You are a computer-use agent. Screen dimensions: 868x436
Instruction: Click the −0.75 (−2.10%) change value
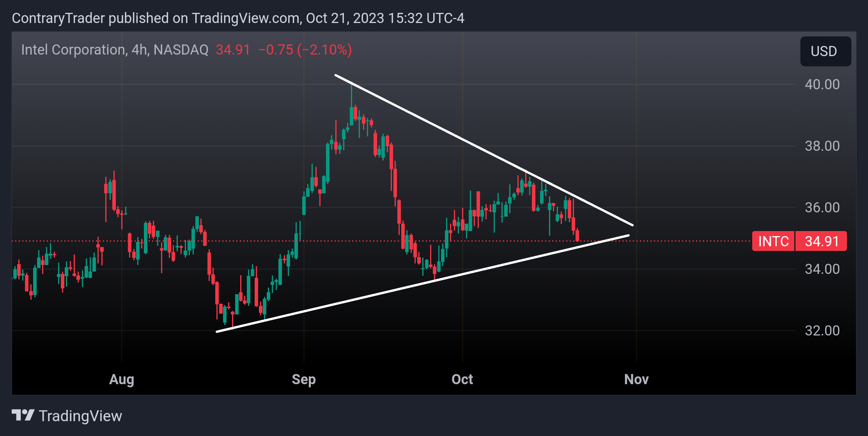(x=305, y=50)
